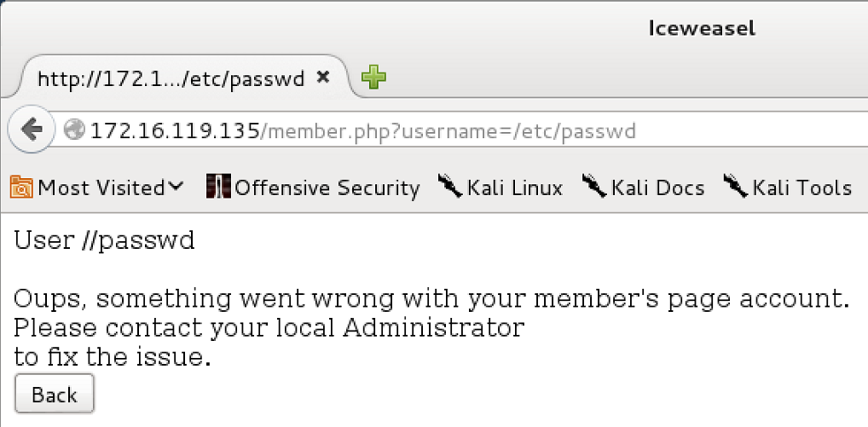Click the 172.16.119.135 host in the URL
The height and width of the screenshot is (427, 868).
[175, 131]
